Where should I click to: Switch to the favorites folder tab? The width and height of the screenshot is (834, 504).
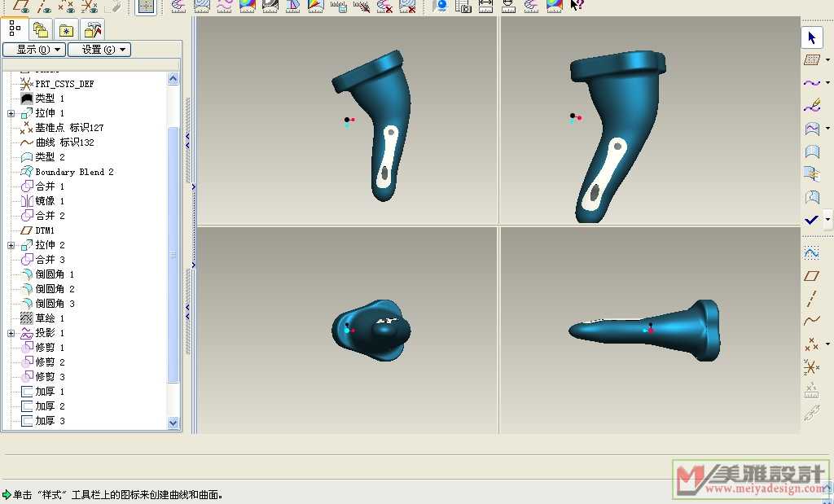(66, 30)
